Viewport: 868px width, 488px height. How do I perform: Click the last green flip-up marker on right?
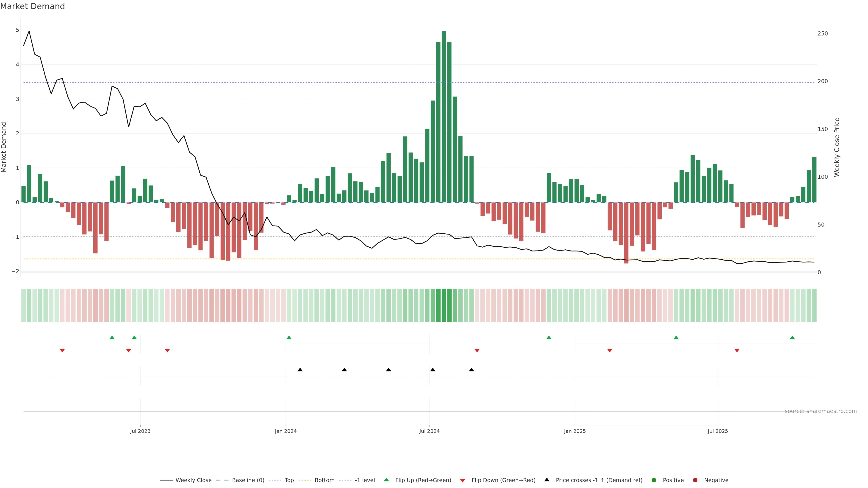(x=792, y=338)
